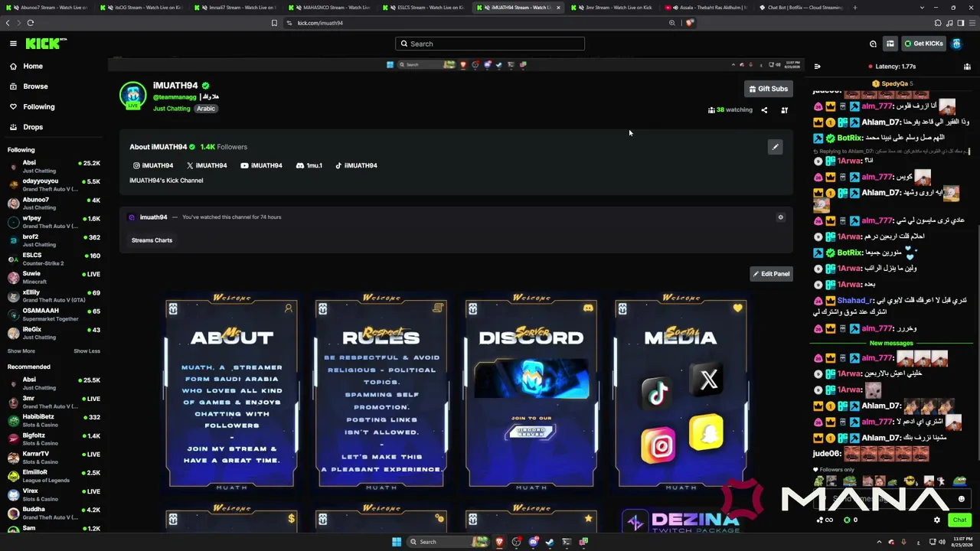This screenshot has width=980, height=551.
Task: Click the Arabic language tag
Action: (x=206, y=109)
